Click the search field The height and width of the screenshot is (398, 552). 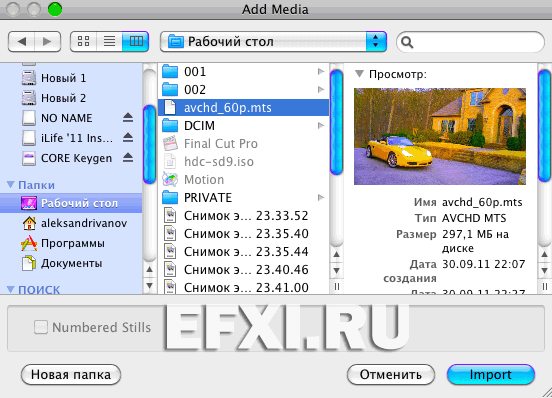[470, 42]
